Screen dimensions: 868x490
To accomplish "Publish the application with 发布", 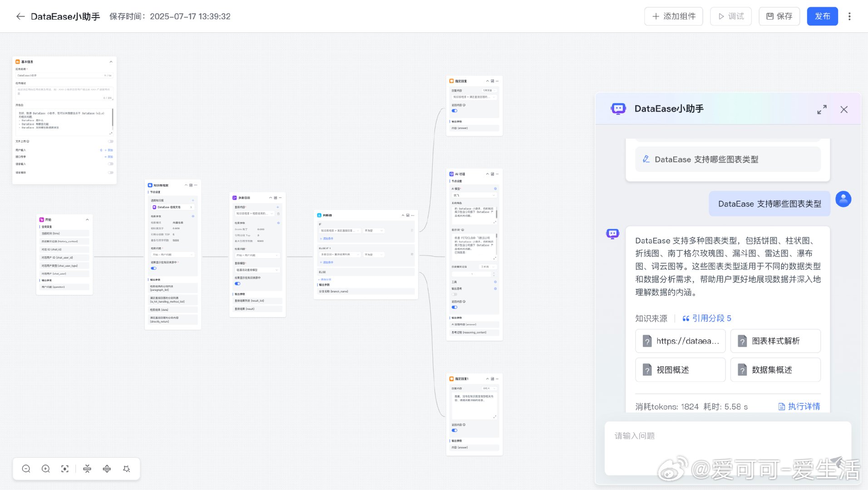I will pyautogui.click(x=822, y=16).
